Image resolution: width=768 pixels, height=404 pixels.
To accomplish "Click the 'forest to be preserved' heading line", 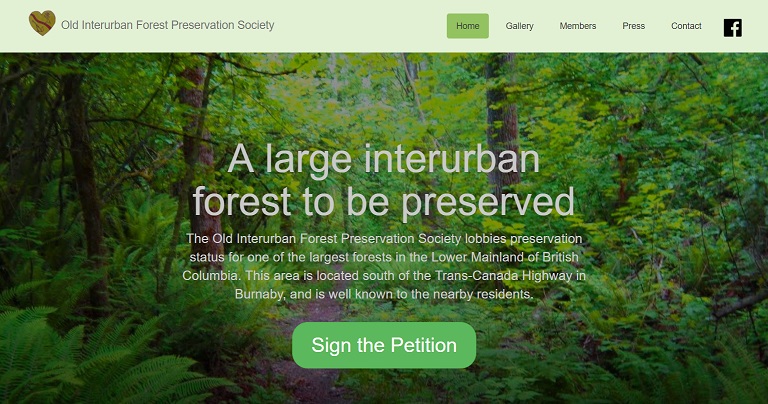I will [x=384, y=202].
